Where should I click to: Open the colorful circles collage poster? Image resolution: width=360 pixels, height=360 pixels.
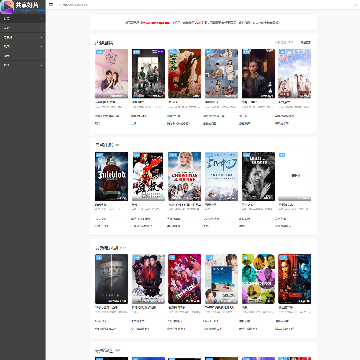tap(258, 279)
